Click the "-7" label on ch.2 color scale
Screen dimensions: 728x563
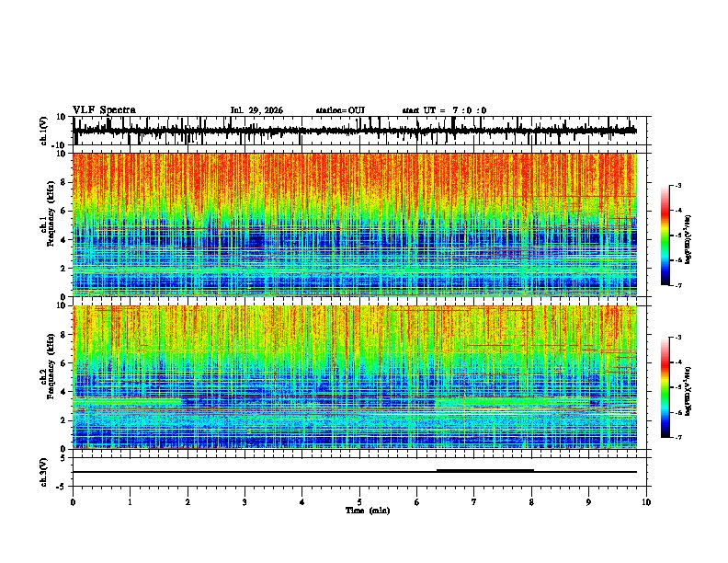[x=677, y=437]
